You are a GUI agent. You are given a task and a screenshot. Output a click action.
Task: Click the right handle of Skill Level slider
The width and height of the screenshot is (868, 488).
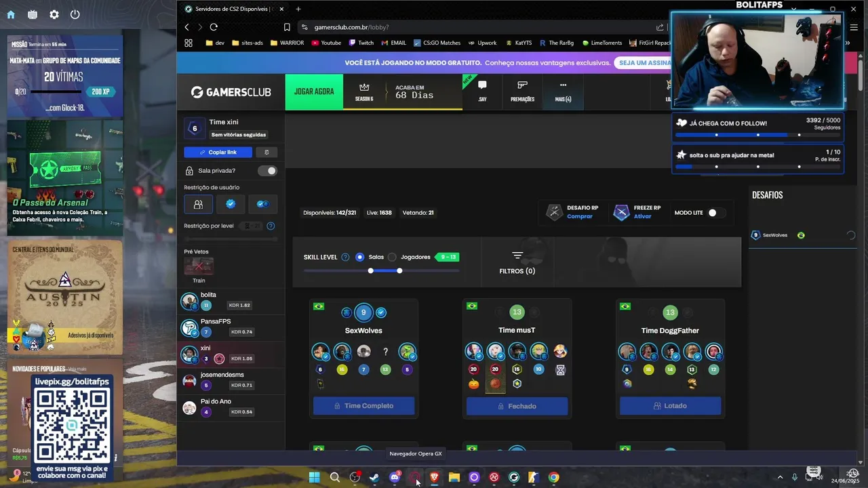coord(399,270)
